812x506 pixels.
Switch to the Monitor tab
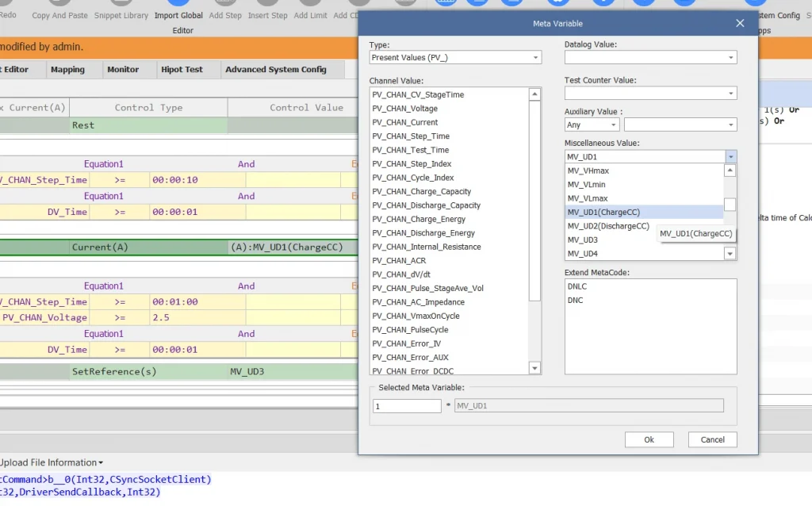click(125, 69)
